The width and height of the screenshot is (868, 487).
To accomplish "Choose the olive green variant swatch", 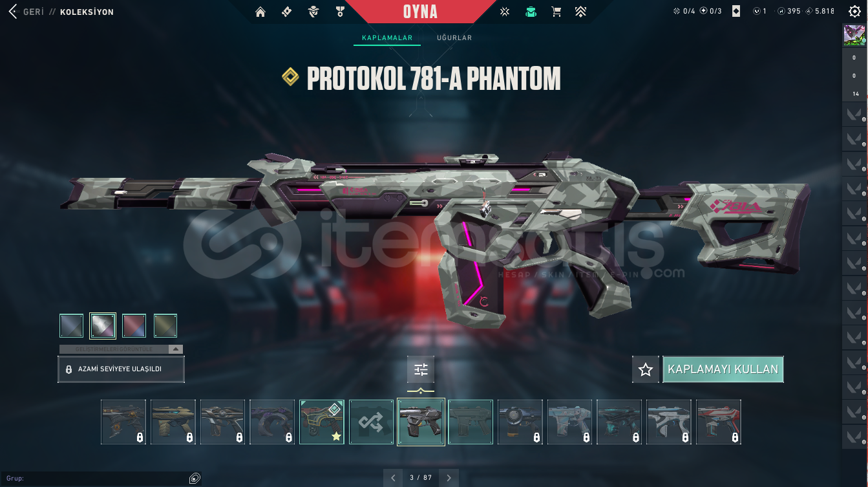I will point(165,325).
